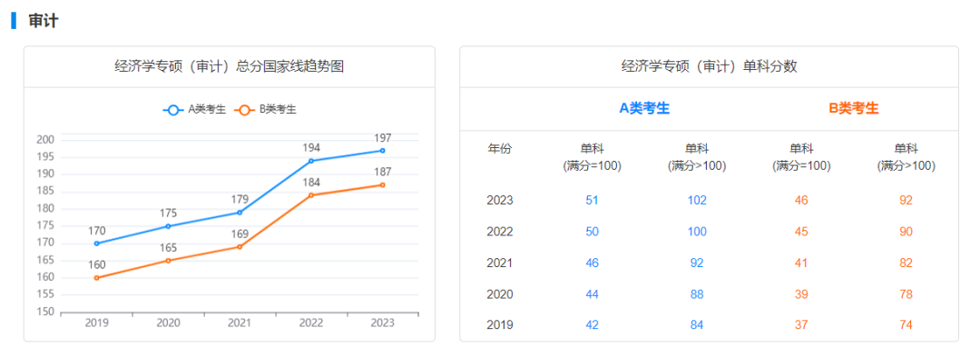The image size is (980, 358).
Task: Click the 2019 blue data point labeled 170
Action: [97, 244]
